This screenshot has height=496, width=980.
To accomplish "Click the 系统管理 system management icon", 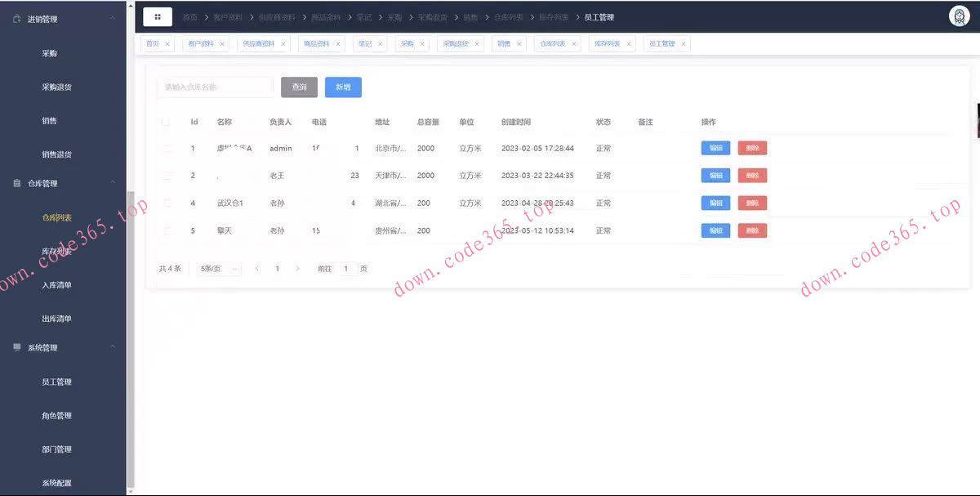I will [16, 346].
